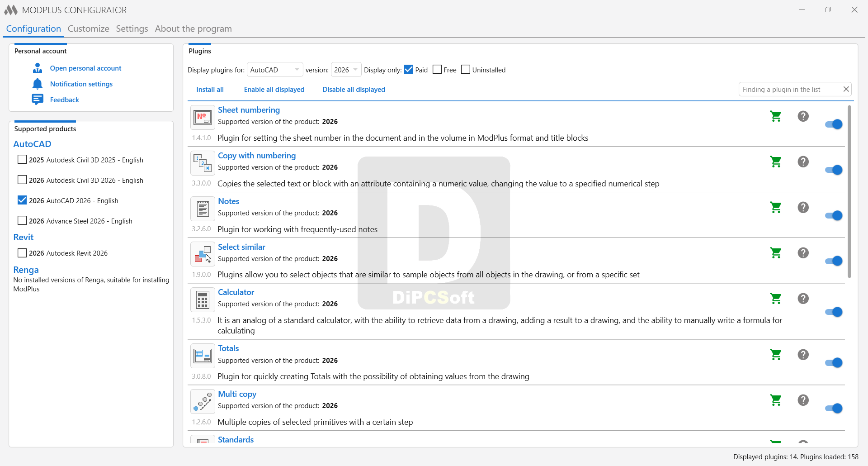Check Autodesk Civil 3D 2025 - English
The image size is (868, 466).
22,159
